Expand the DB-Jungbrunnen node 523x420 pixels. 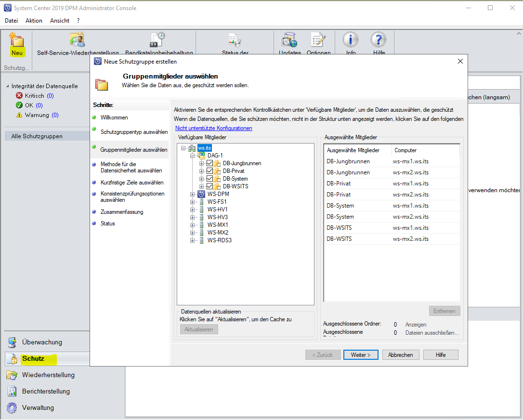[201, 163]
